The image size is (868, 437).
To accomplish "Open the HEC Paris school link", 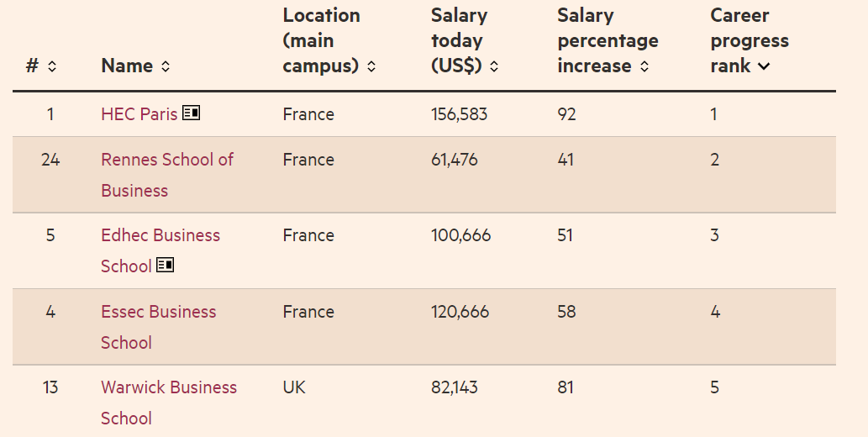I will 139,114.
